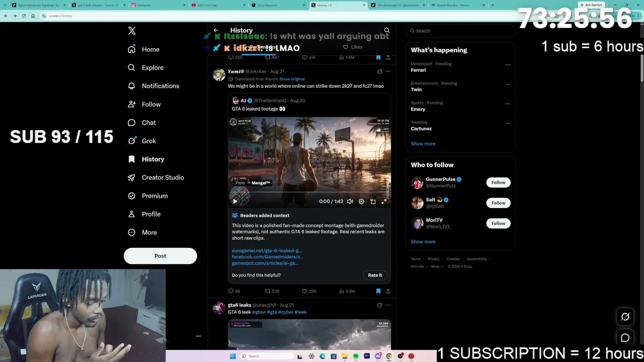Open the Grok icon on gta6 leaks post

point(380,305)
